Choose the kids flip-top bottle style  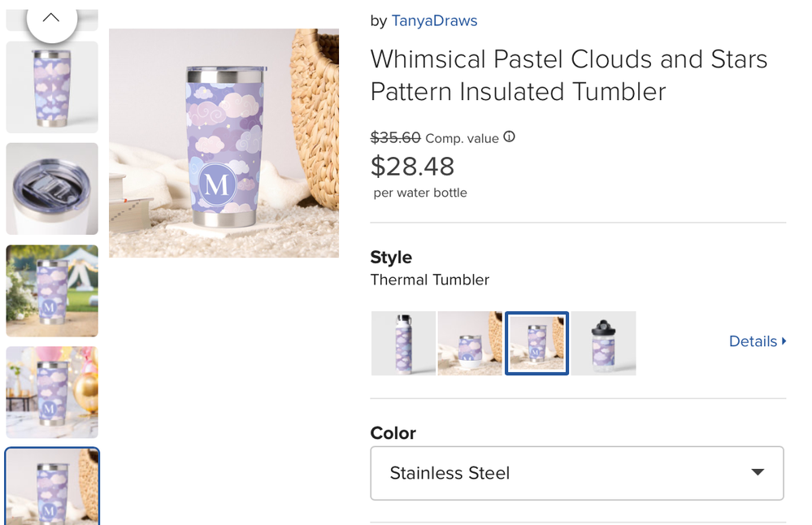pos(603,343)
